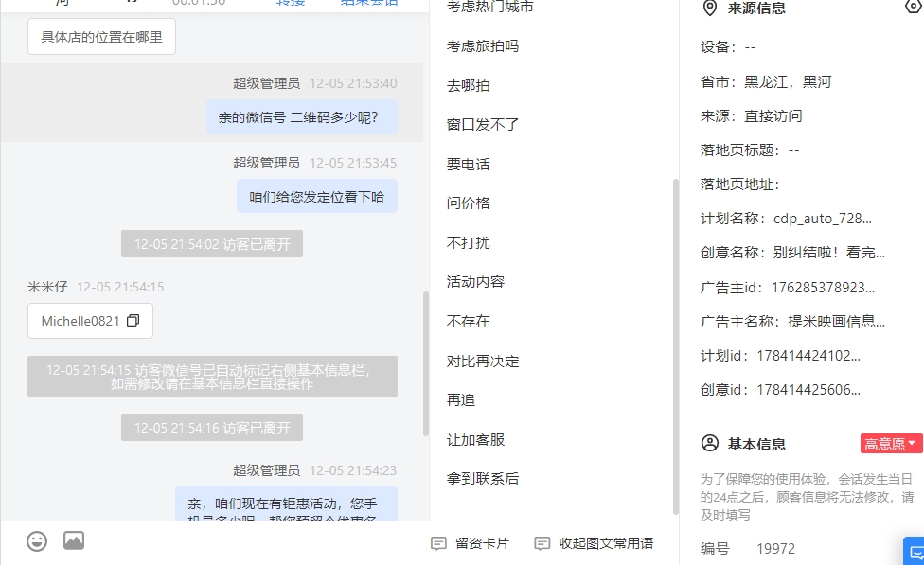Click the visitor message Michelle0821_
Viewport: 924px width, 565px height.
coord(90,321)
